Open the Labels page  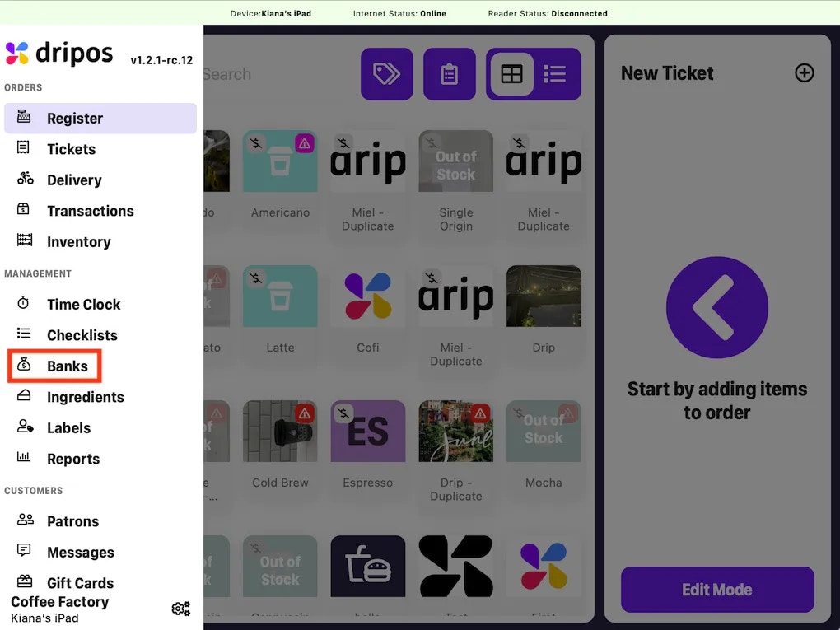tap(68, 428)
